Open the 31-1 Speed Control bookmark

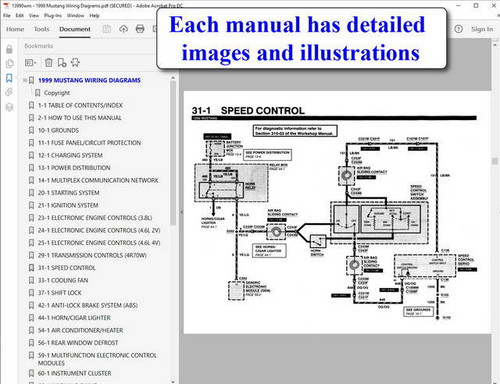pyautogui.click(x=67, y=268)
